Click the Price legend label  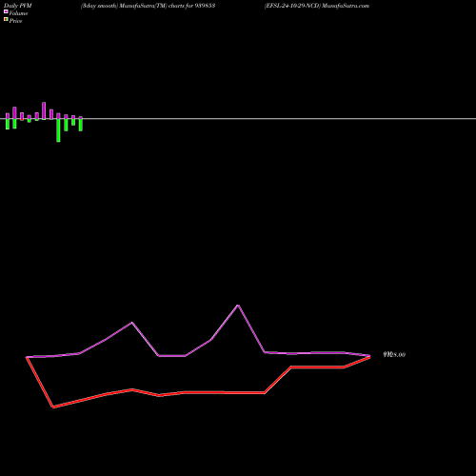click(15, 21)
